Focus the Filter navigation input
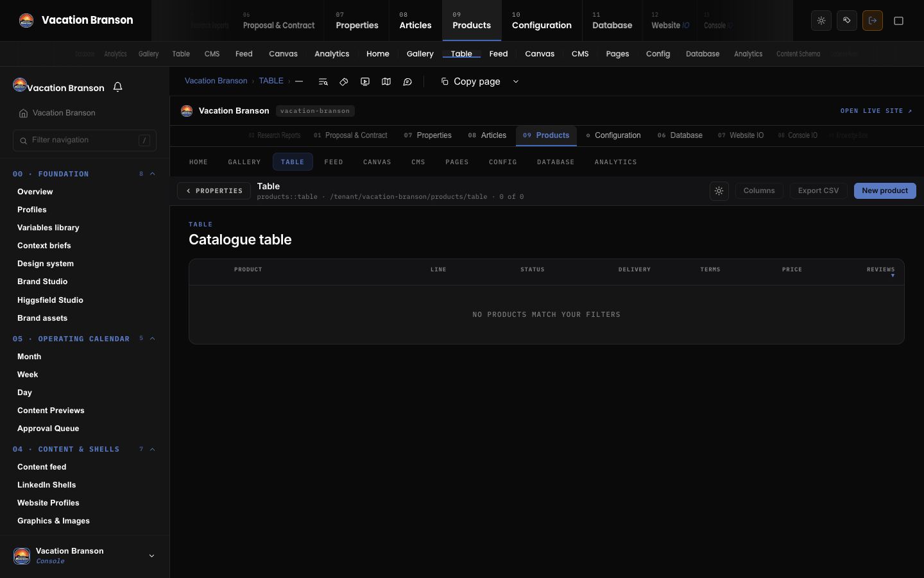The height and width of the screenshot is (578, 924). point(85,140)
